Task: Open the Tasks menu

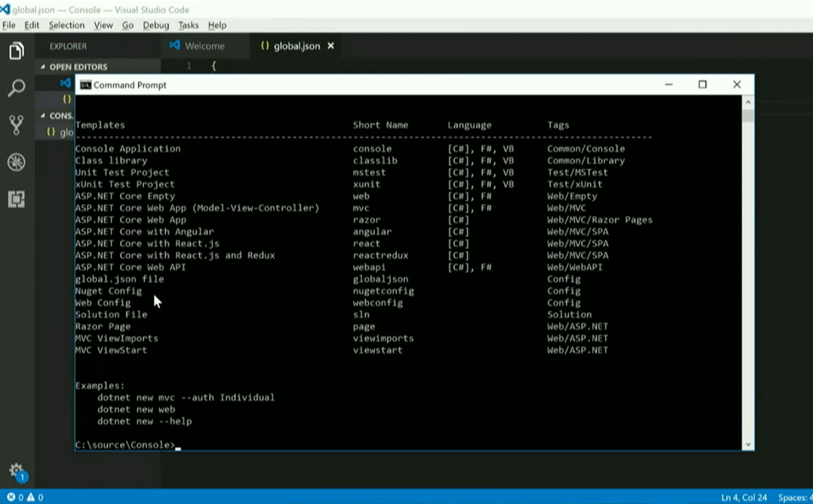Action: (x=188, y=25)
